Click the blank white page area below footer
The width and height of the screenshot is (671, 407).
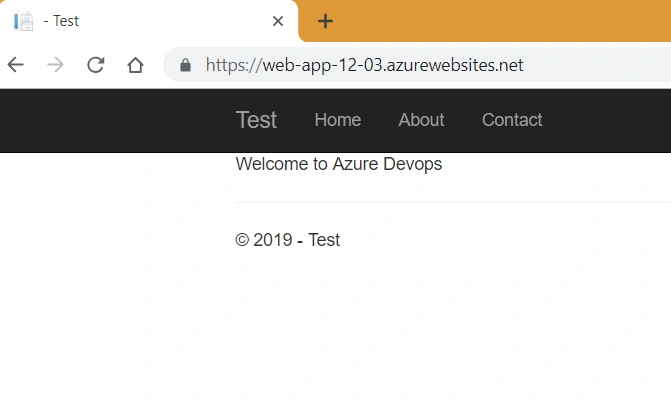pyautogui.click(x=336, y=330)
